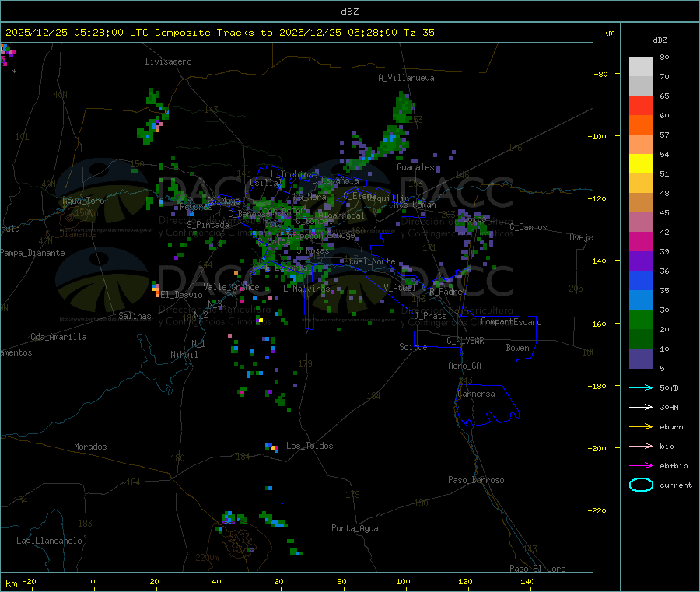The image size is (700, 592).
Task: Click the Salinas map label
Action: point(135,316)
